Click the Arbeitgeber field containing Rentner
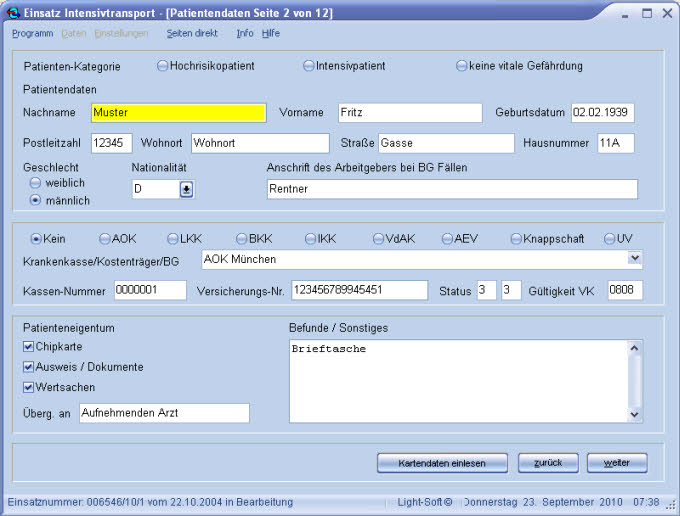 point(452,189)
